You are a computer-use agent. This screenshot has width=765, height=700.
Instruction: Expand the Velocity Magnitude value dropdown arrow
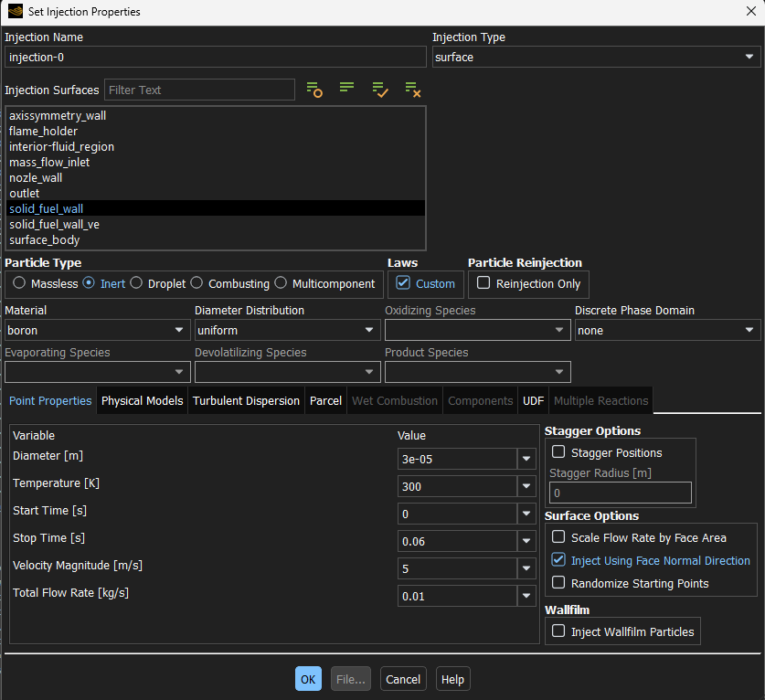pos(526,569)
